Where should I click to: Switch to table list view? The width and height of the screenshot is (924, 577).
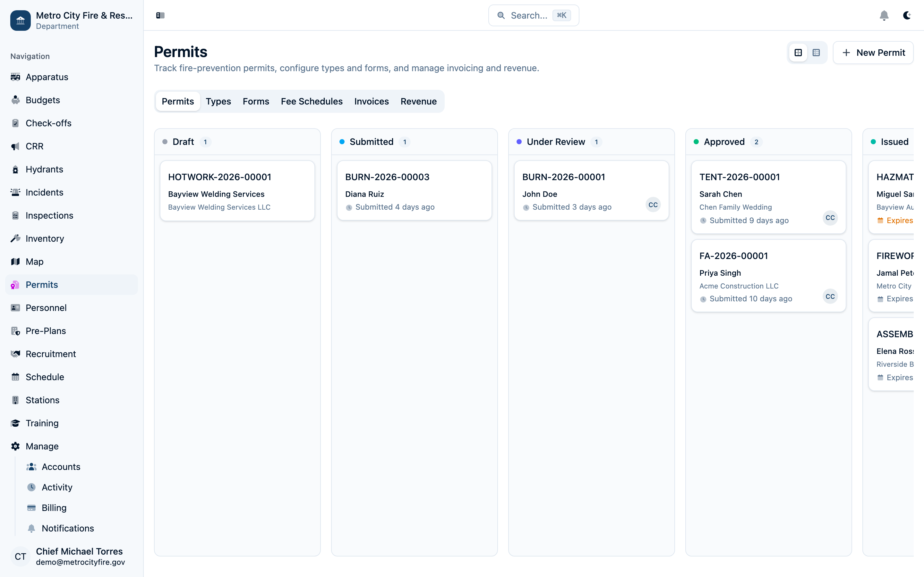coord(816,53)
